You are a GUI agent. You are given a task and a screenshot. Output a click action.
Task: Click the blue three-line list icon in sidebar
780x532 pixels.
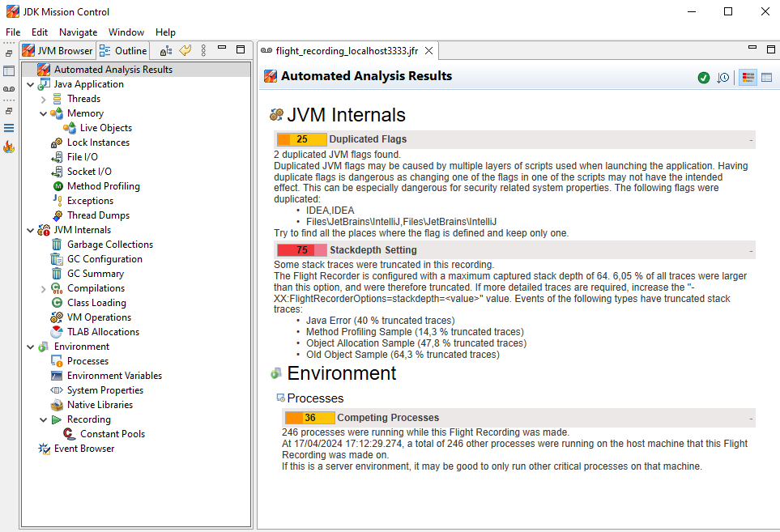9,128
